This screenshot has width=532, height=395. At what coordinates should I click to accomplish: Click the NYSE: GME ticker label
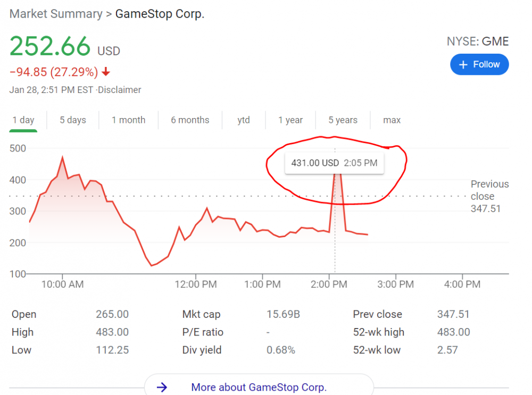[478, 41]
